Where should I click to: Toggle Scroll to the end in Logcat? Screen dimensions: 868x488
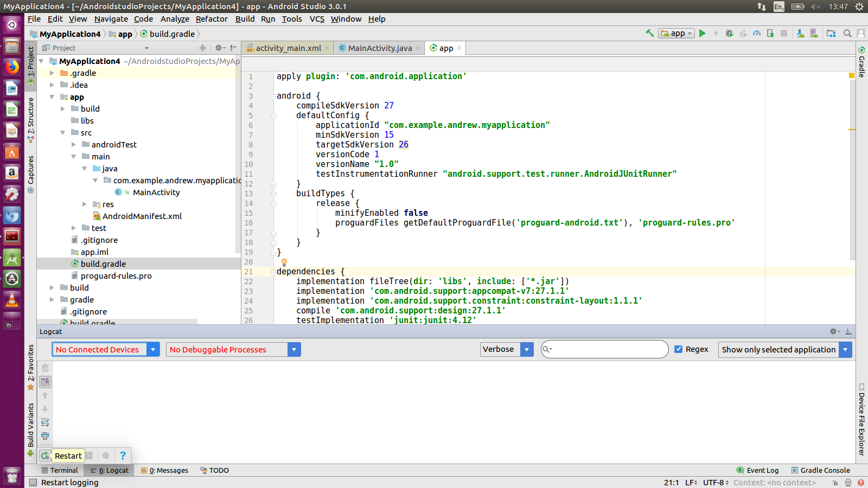pyautogui.click(x=45, y=382)
